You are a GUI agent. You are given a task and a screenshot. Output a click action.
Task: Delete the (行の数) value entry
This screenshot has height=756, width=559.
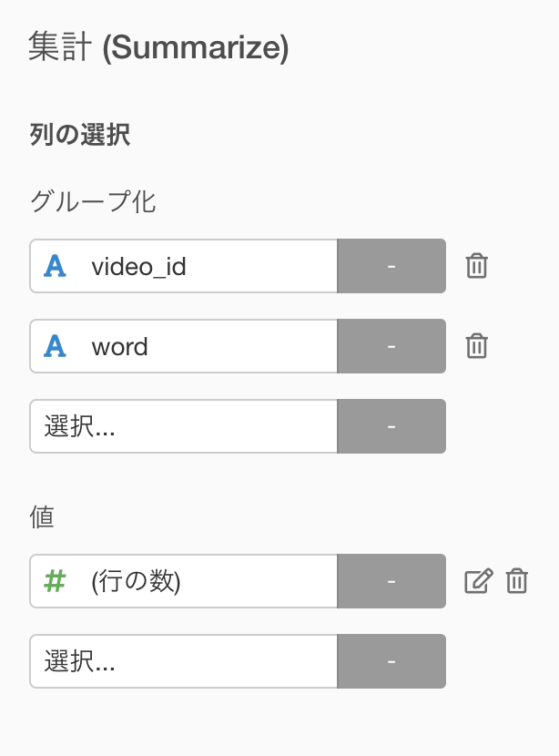(x=516, y=580)
